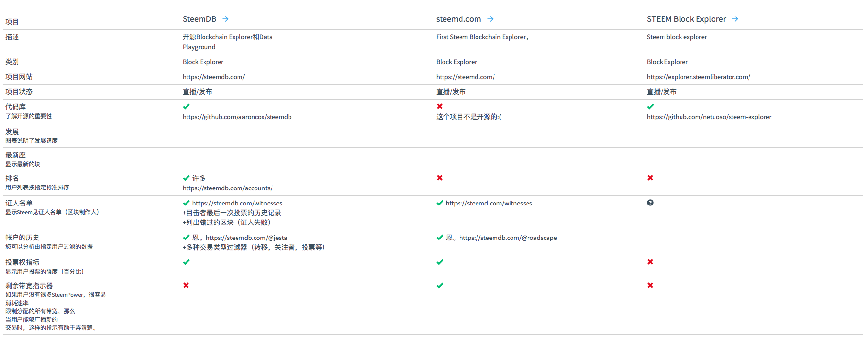Click the red cross in STEEM Block Explorer's 排名 row
868x342 pixels.
(x=650, y=178)
